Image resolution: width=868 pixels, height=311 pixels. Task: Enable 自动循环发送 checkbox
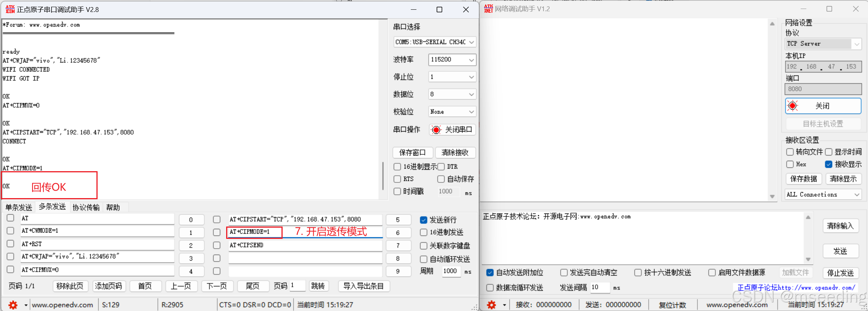point(424,259)
